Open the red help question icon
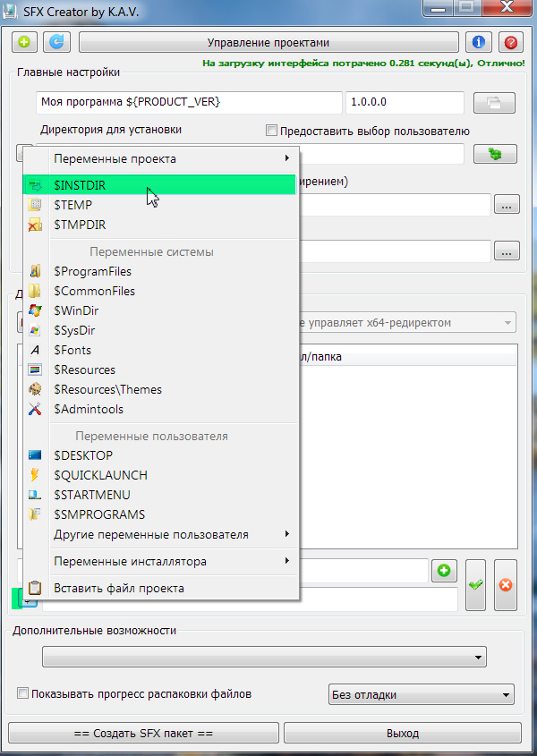 point(510,42)
